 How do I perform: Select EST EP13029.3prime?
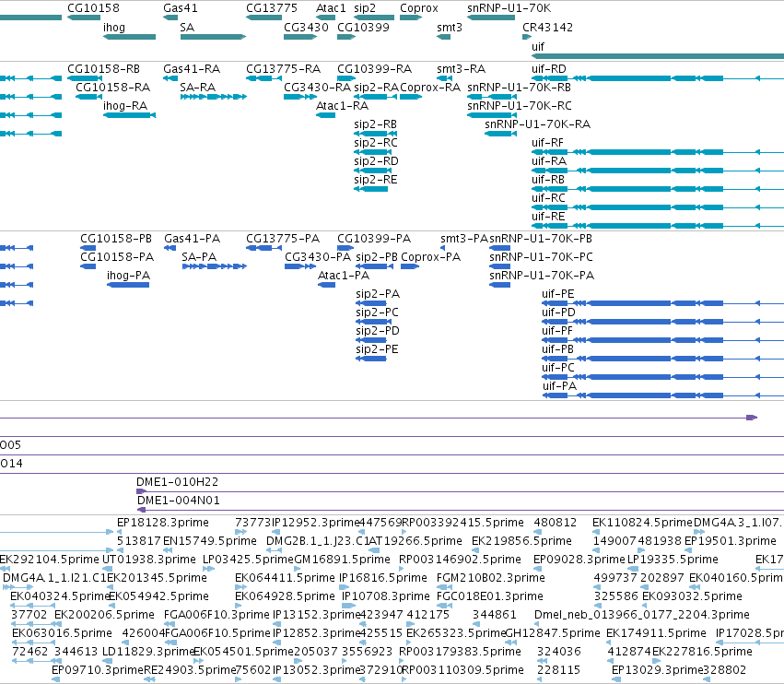[616, 679]
